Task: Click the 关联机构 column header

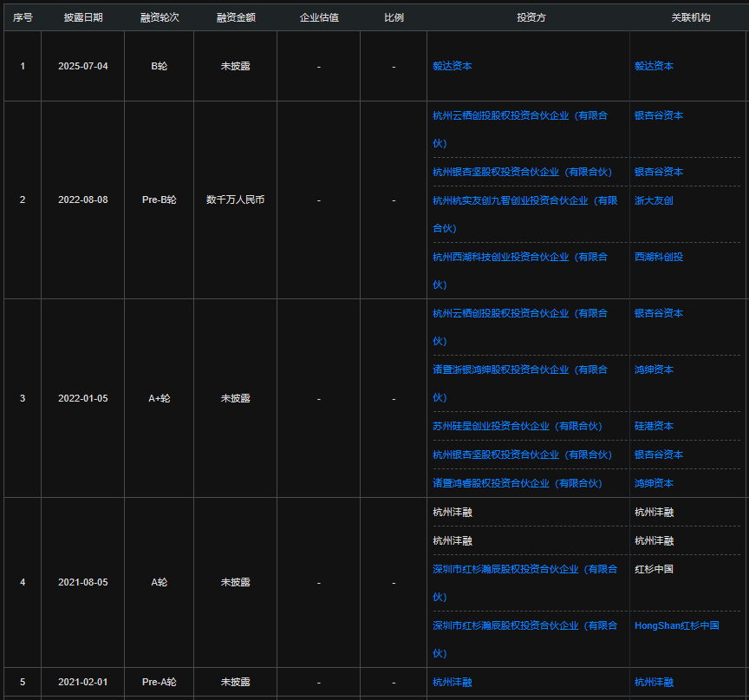Action: click(690, 17)
